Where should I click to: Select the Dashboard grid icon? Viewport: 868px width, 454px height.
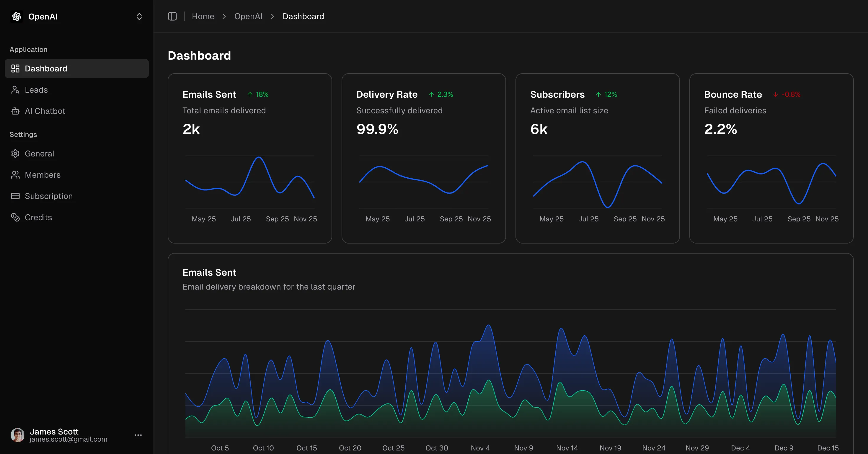click(x=15, y=68)
